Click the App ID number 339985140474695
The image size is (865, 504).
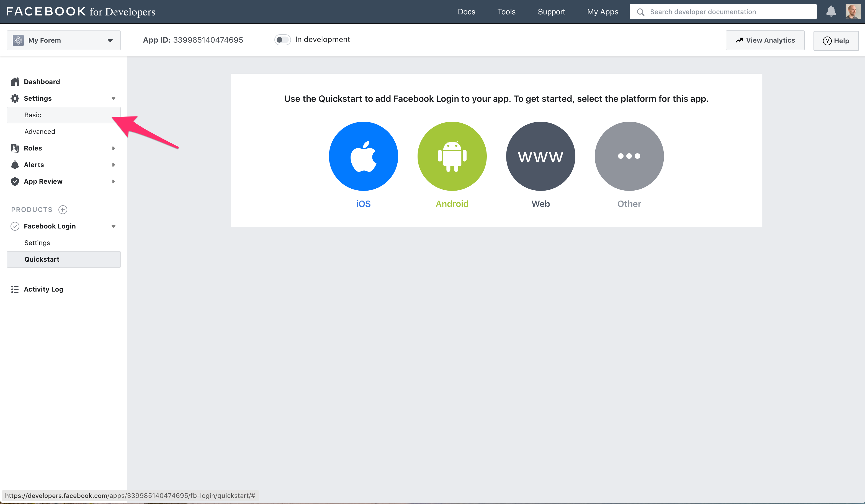coord(208,40)
